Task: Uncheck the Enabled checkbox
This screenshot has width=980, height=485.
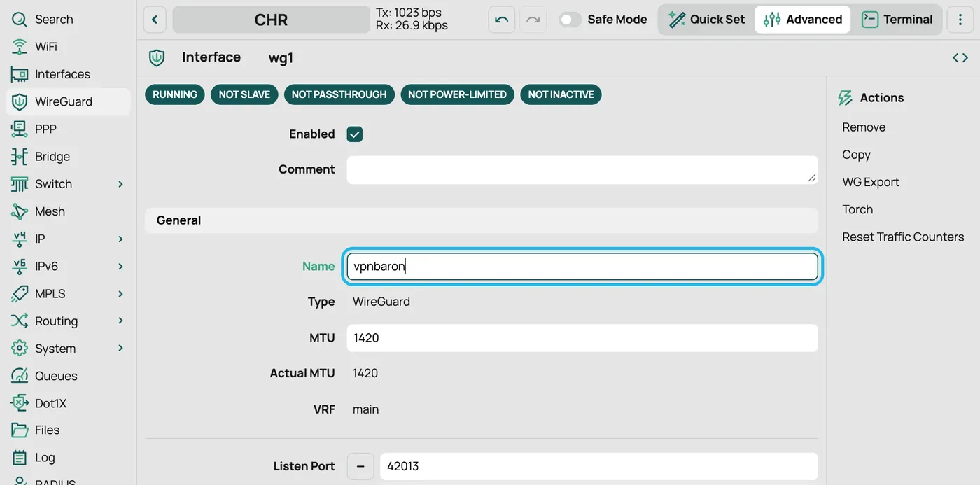Action: click(x=355, y=134)
